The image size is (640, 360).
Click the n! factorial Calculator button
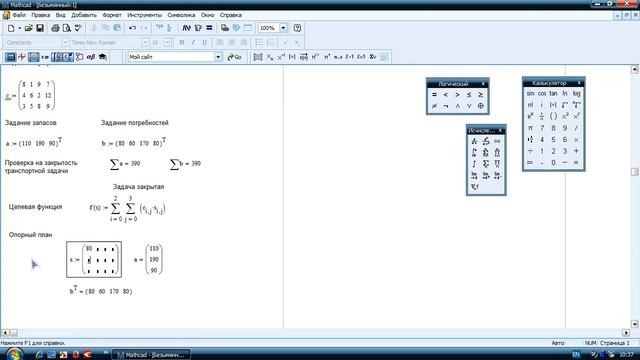[x=530, y=105]
